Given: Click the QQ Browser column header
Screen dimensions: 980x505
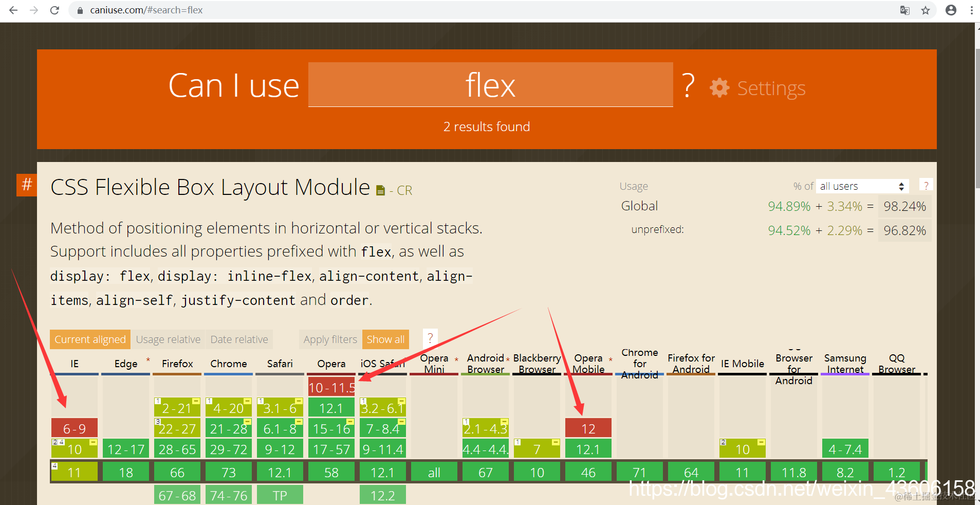Looking at the screenshot, I should 897,364.
